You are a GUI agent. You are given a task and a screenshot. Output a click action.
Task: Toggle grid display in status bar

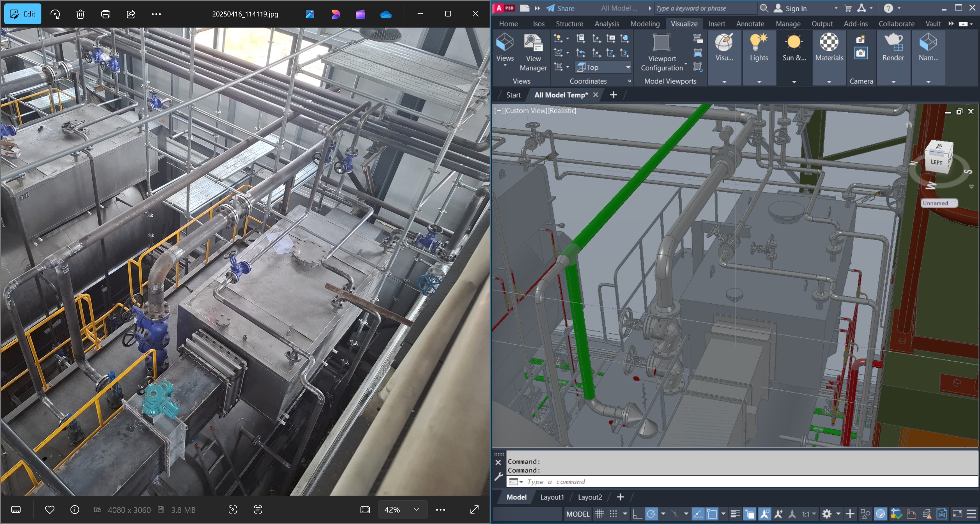pos(599,514)
